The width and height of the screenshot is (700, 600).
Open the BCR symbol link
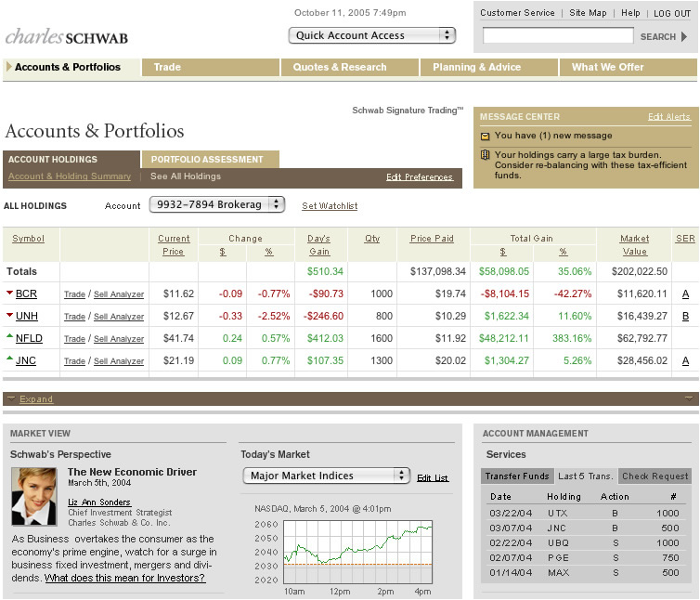(x=26, y=294)
